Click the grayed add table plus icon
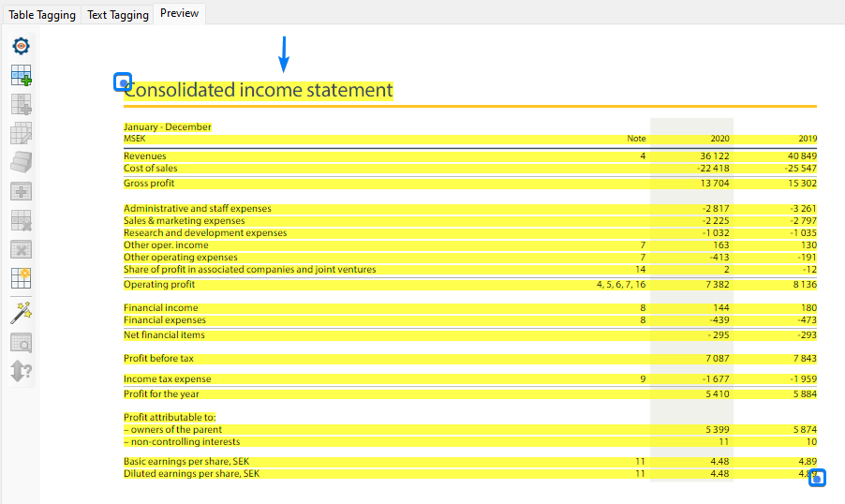The height and width of the screenshot is (504, 845). 21,104
